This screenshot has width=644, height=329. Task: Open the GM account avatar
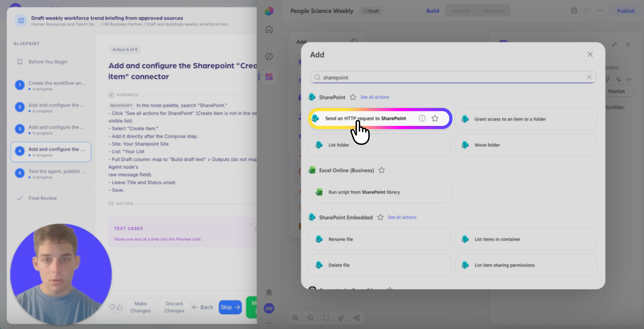(x=269, y=308)
